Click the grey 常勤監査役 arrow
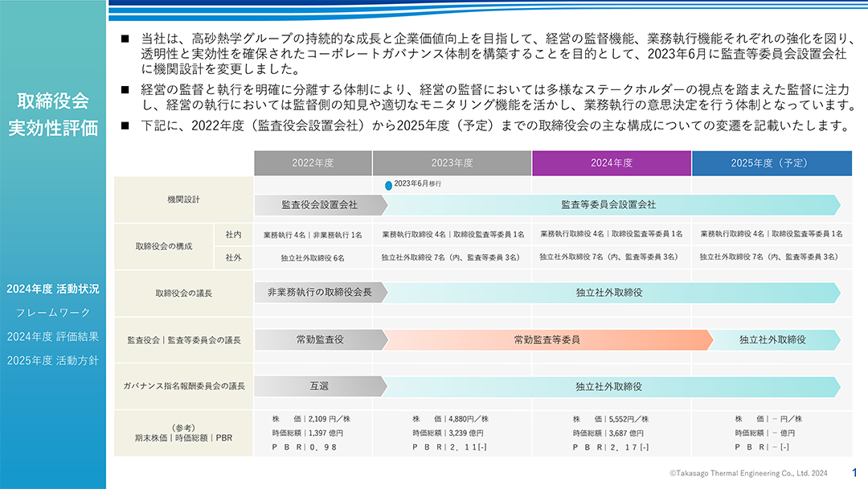Image resolution: width=868 pixels, height=489 pixels. click(319, 340)
